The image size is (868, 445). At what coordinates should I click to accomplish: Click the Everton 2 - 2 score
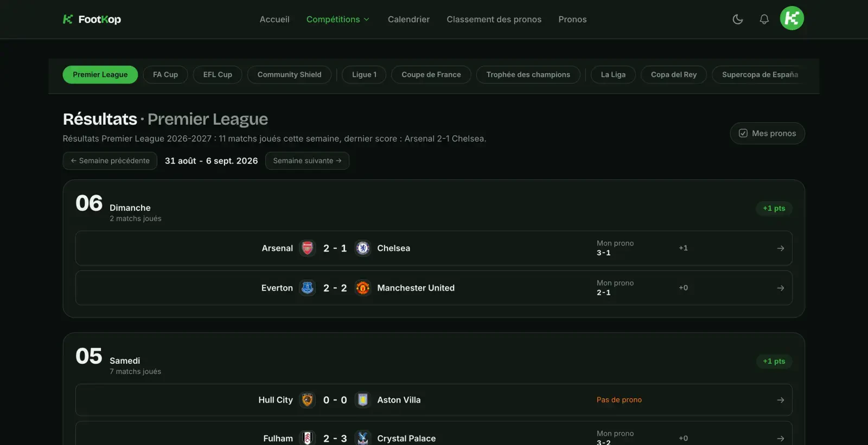335,288
